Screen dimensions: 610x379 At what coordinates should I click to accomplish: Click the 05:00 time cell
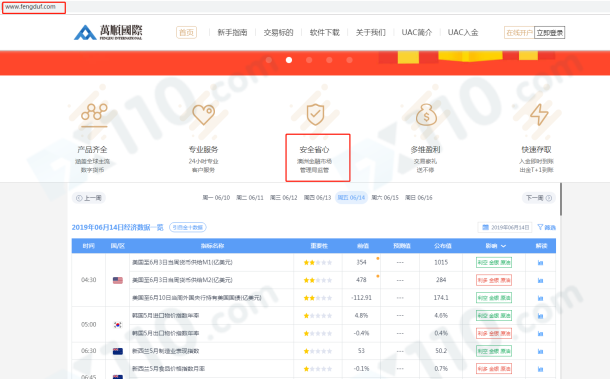point(89,325)
